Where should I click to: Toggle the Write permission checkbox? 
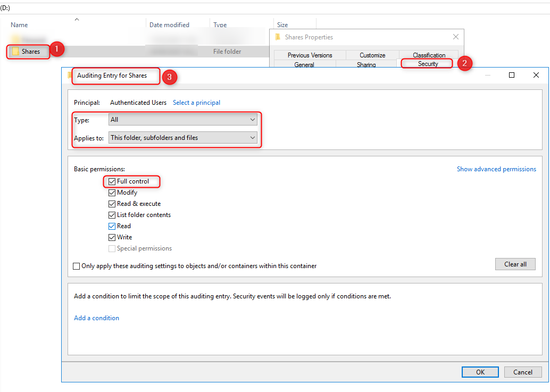coord(112,237)
